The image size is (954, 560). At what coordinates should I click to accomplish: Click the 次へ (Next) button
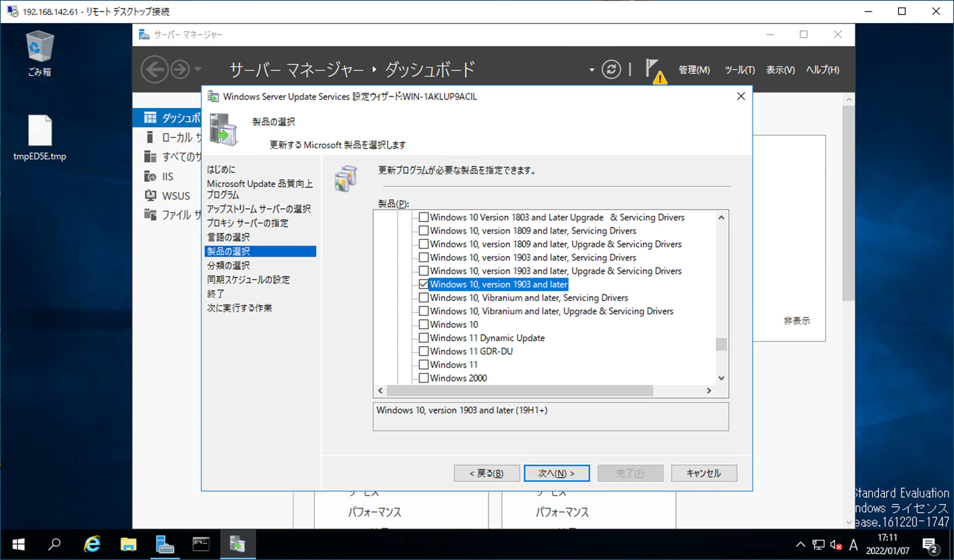click(x=557, y=473)
